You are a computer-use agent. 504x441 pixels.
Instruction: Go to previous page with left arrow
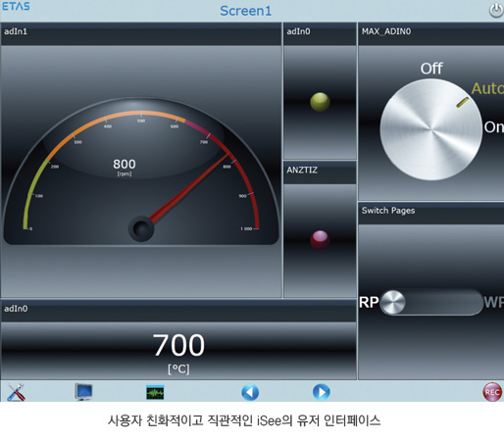pyautogui.click(x=250, y=392)
